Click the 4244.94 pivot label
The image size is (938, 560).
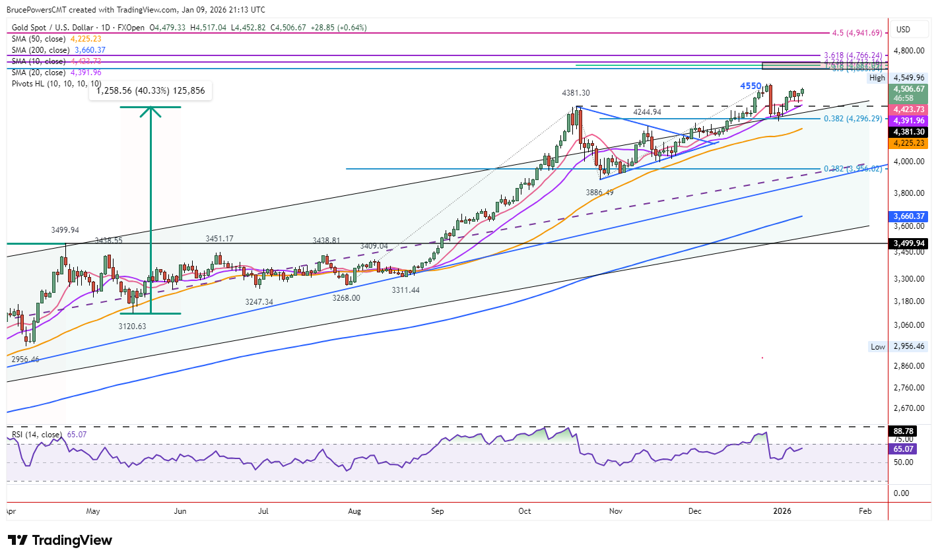tap(647, 113)
